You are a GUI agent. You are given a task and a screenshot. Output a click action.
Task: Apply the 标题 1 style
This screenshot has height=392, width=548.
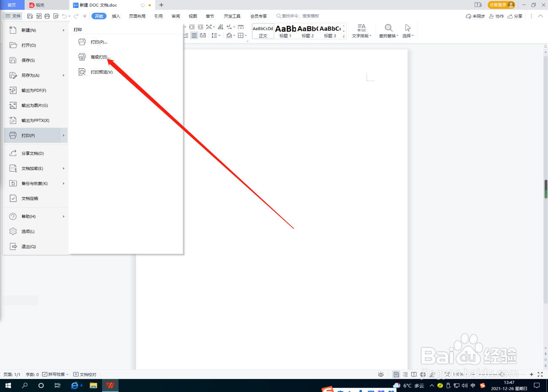click(286, 31)
